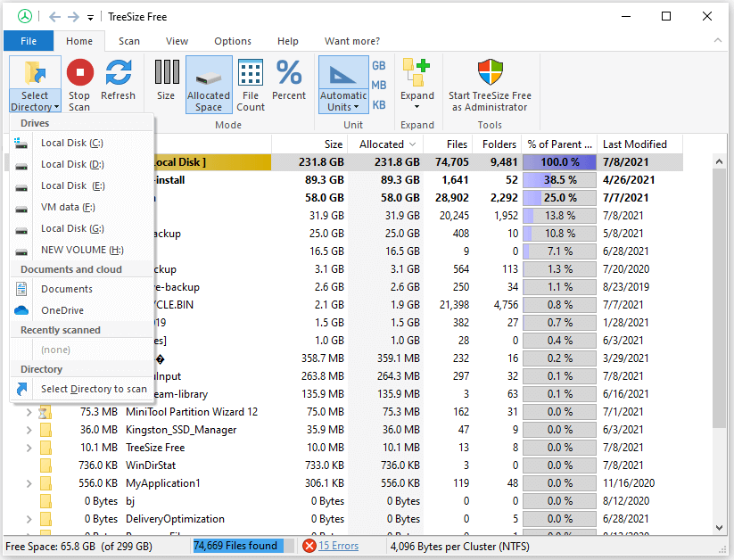This screenshot has width=734, height=560.
Task: Click the red error icon in status bar
Action: (309, 546)
